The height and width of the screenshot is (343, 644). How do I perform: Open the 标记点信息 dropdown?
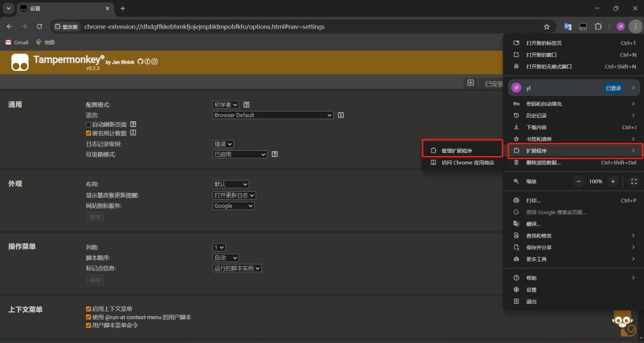237,268
